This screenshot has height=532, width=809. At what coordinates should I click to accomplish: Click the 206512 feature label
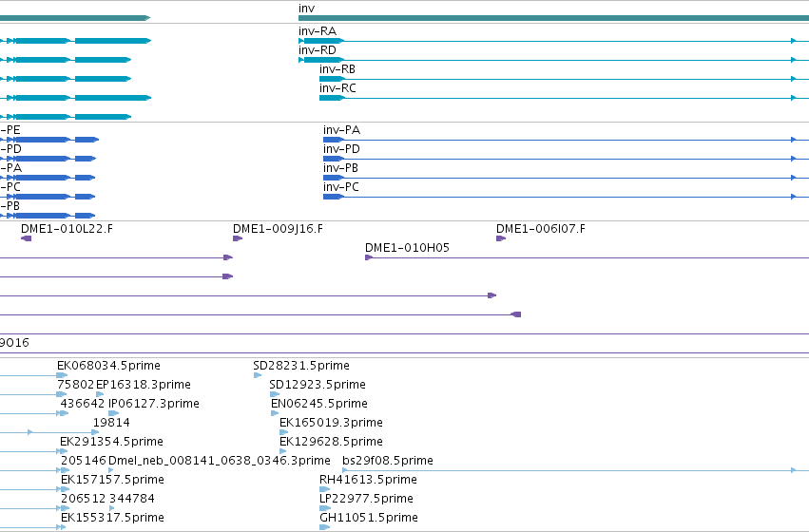click(83, 499)
